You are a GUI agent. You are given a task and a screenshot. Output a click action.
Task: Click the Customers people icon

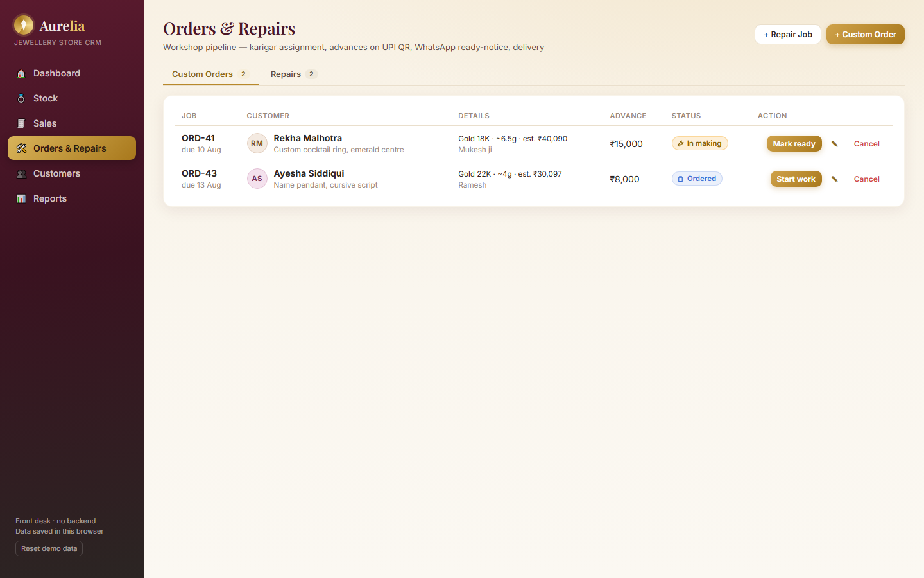[x=21, y=173]
